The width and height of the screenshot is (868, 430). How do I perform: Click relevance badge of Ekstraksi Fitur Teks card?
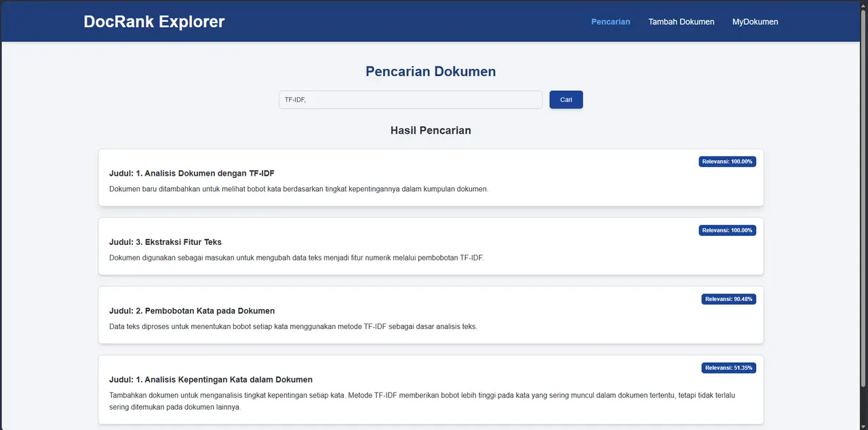[x=727, y=230]
